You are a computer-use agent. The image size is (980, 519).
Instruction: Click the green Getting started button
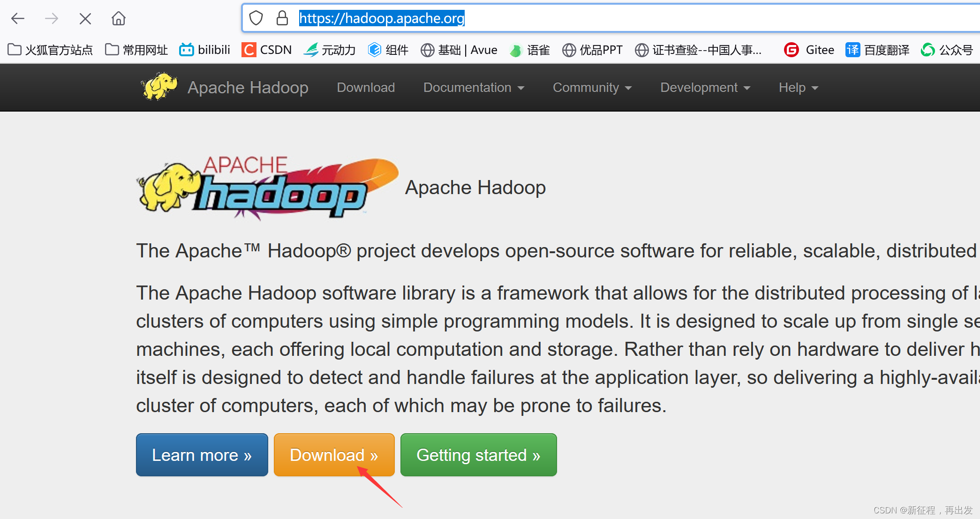pos(479,455)
